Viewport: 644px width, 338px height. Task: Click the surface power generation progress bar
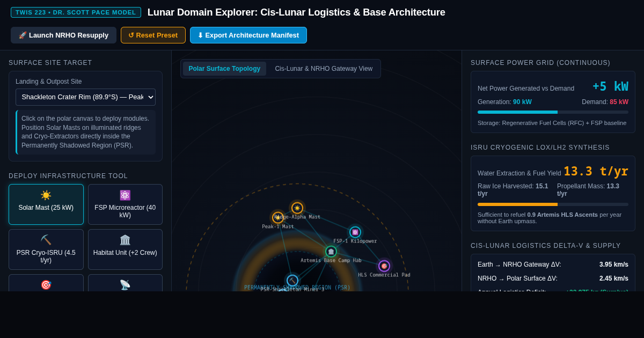(x=553, y=112)
